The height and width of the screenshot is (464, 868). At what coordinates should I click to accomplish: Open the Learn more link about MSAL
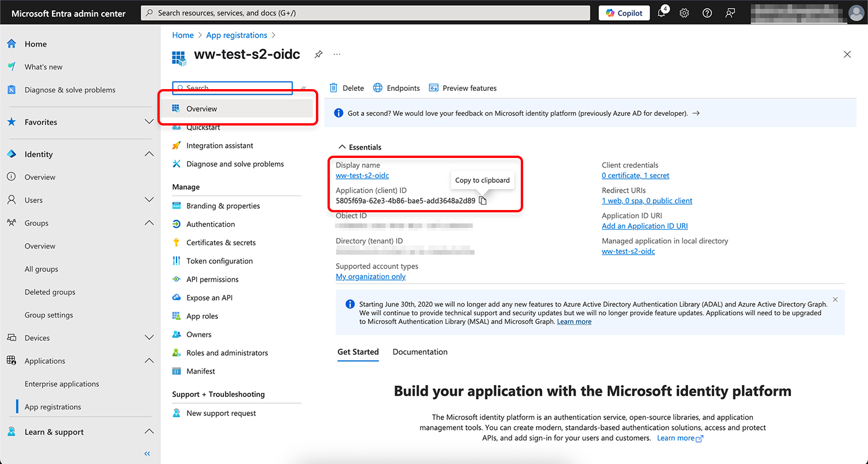573,321
